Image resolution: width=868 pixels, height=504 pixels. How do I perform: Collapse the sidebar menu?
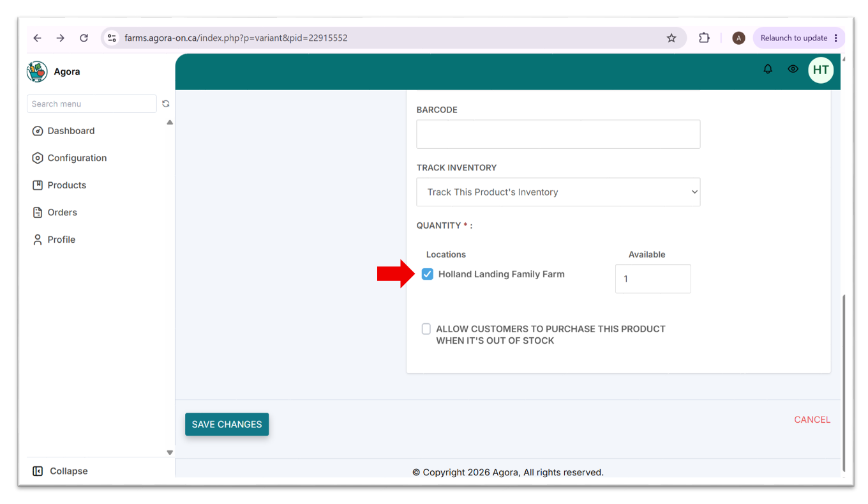[60, 471]
